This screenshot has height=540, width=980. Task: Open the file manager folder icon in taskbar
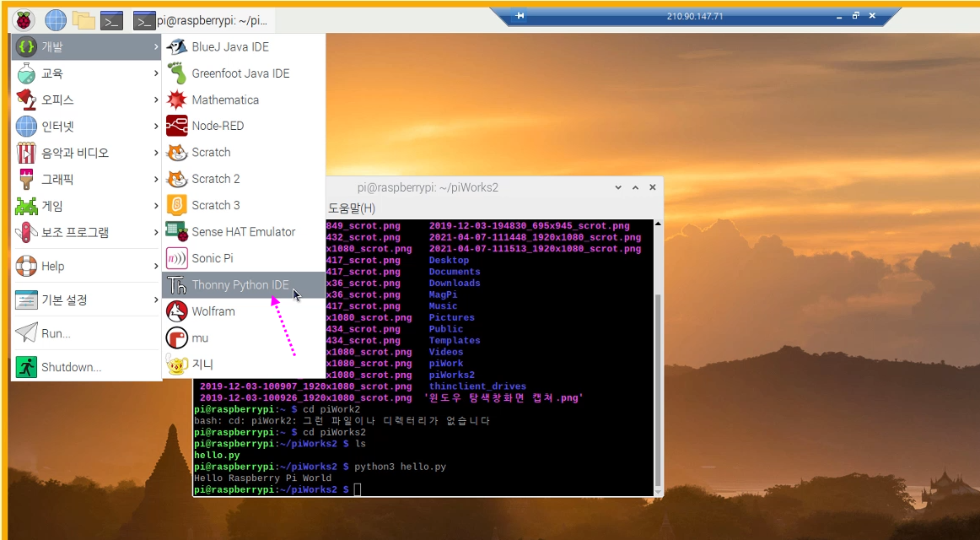(x=83, y=20)
